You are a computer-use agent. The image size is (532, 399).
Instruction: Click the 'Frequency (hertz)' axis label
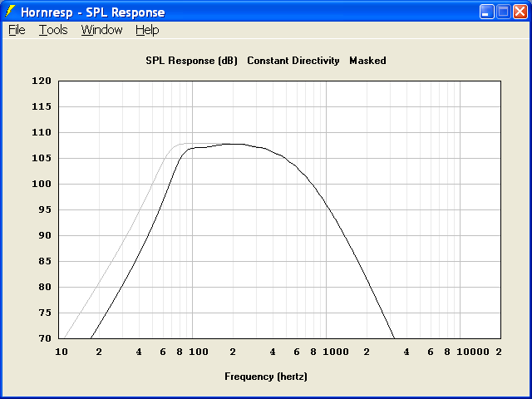[266, 377]
